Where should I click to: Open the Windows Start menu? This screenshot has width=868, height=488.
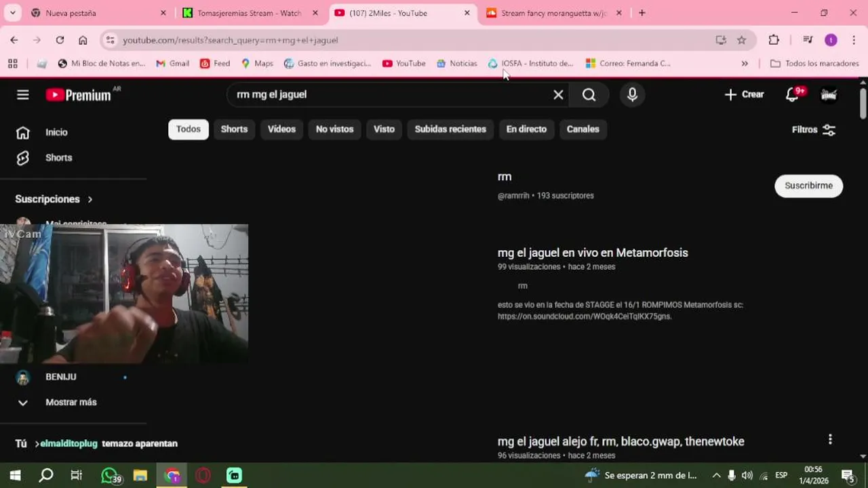point(15,475)
